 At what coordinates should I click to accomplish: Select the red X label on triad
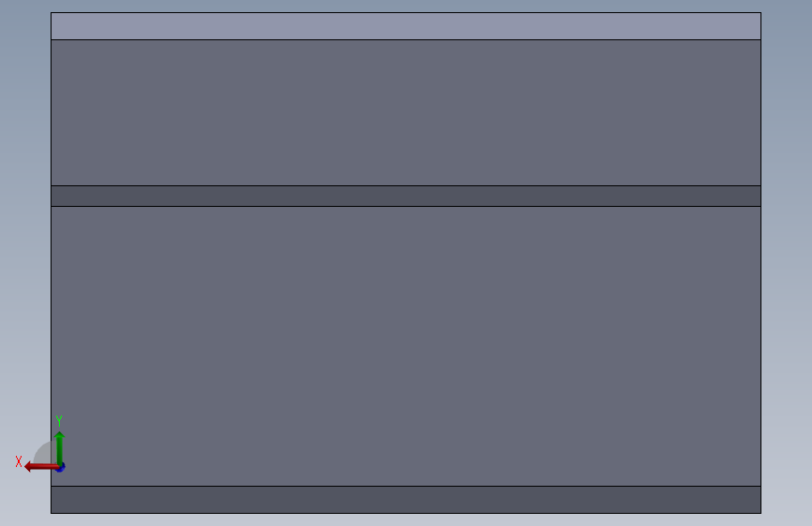(19, 461)
